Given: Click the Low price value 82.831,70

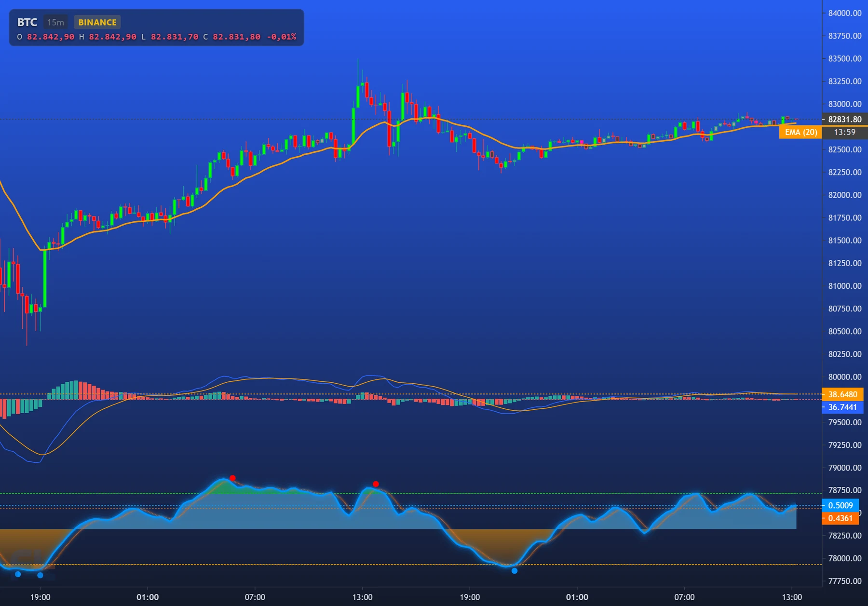Looking at the screenshot, I should 175,37.
